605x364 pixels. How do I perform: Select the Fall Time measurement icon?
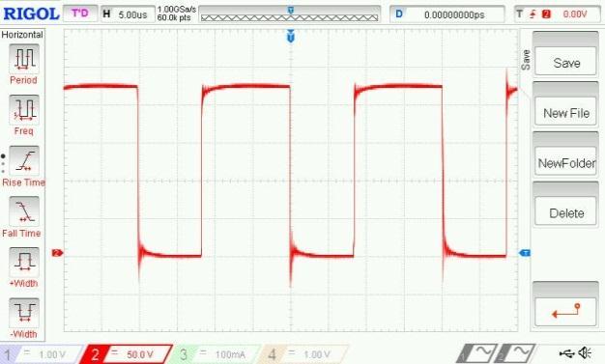[x=24, y=211]
